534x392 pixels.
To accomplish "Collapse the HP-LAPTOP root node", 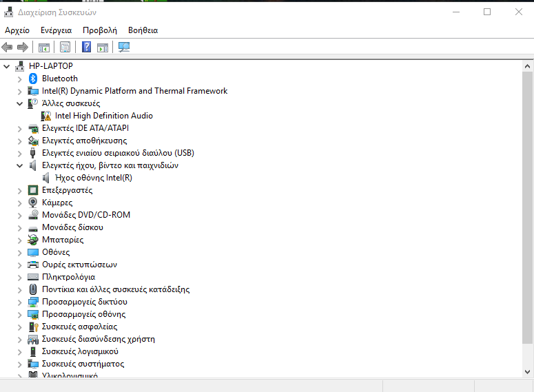I will point(6,66).
